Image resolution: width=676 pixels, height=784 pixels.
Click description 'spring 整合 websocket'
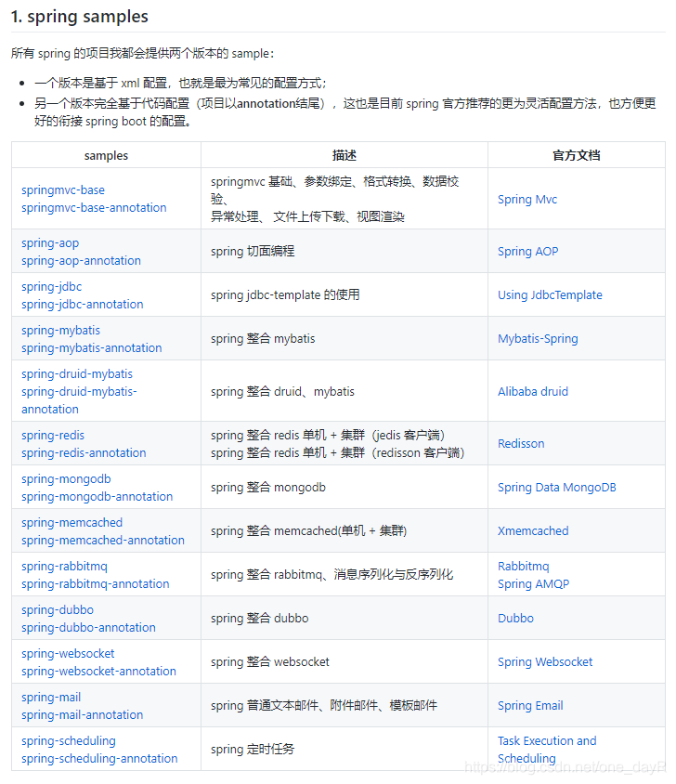coord(270,662)
